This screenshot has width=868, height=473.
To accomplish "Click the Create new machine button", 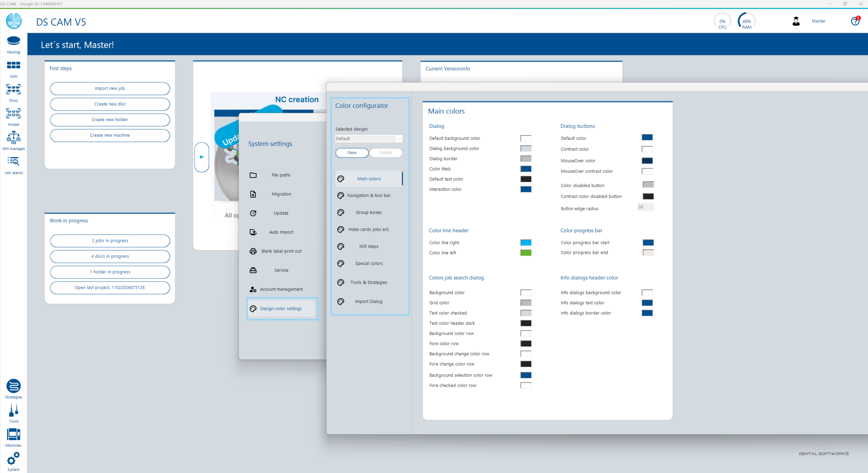I will pyautogui.click(x=110, y=135).
